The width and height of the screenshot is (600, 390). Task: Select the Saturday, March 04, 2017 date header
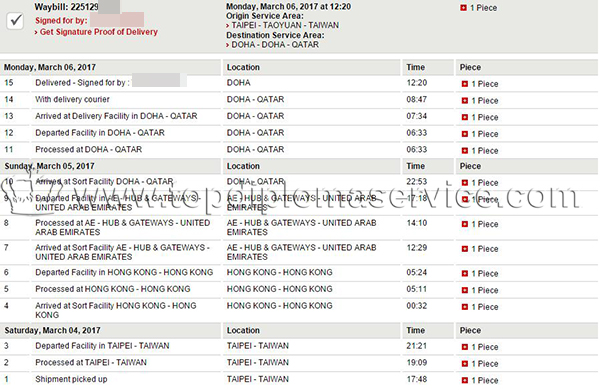click(52, 330)
